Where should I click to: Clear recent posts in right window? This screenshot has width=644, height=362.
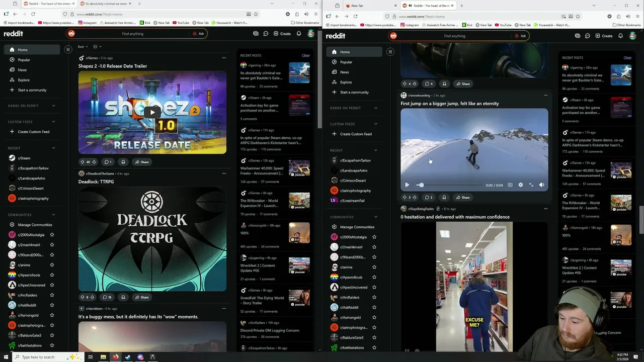coord(627,58)
